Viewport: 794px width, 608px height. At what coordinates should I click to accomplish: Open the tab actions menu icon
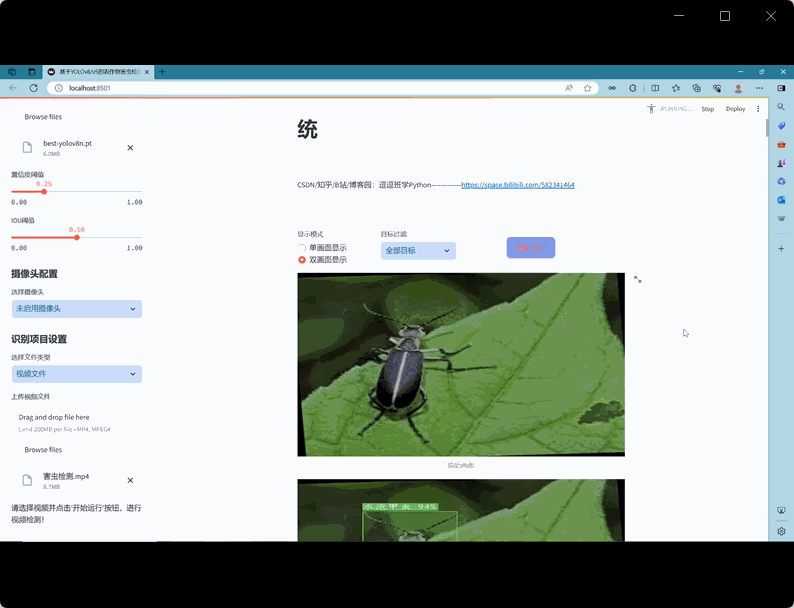(31, 72)
